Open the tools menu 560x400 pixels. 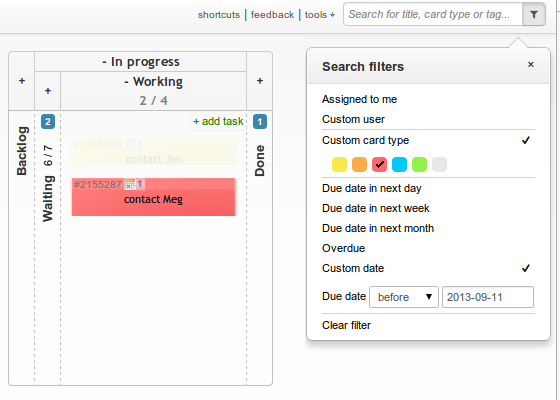(320, 15)
